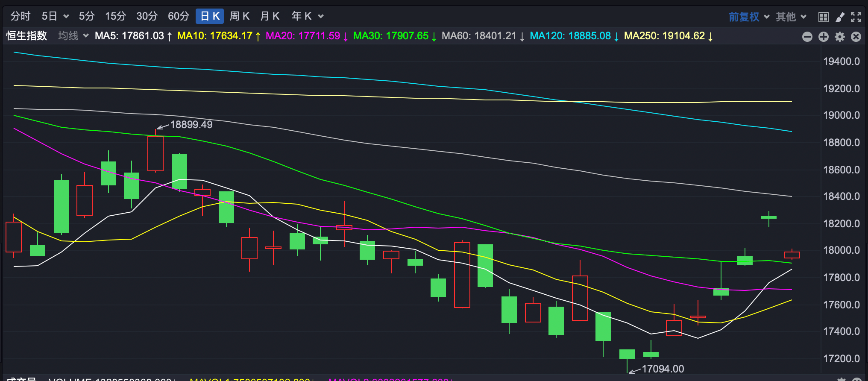Click the plus zoom-in chart icon
This screenshot has height=381, width=868.
click(823, 37)
